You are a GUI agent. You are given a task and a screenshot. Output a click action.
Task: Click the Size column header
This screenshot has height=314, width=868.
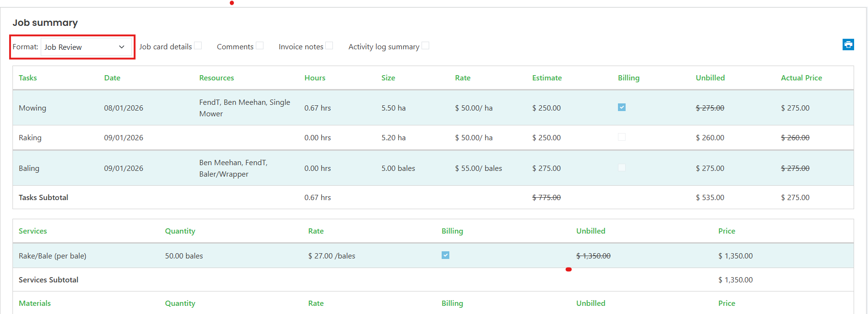point(388,78)
